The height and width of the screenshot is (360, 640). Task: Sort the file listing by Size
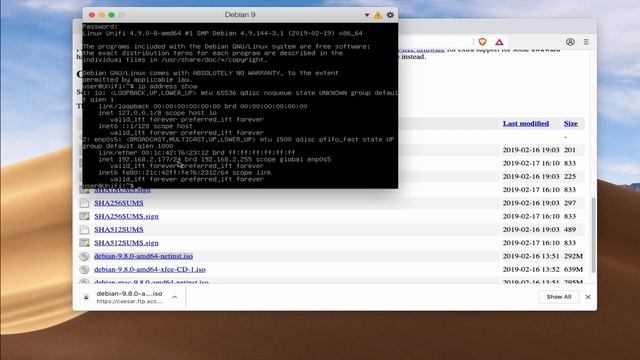pyautogui.click(x=571, y=123)
